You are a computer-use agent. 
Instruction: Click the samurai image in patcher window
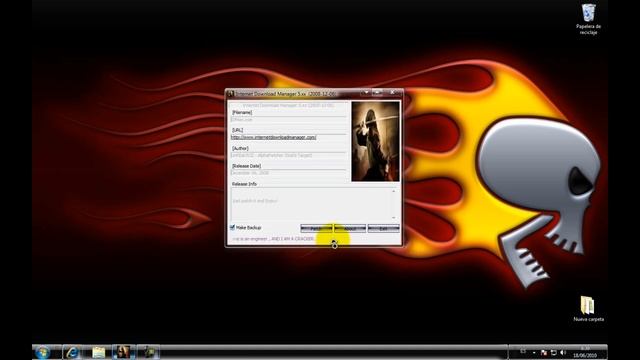(376, 141)
